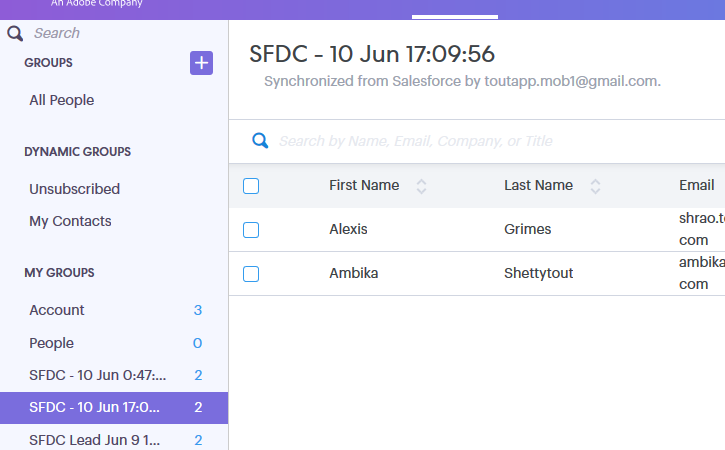Click the Synchronized from Salesforce description
The width and height of the screenshot is (725, 450).
462,81
